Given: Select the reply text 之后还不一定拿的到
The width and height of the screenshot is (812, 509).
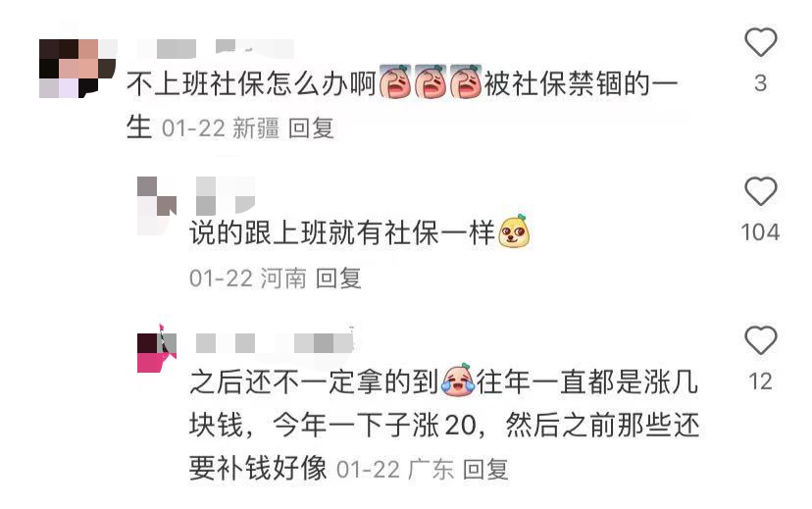Looking at the screenshot, I should pos(315,382).
